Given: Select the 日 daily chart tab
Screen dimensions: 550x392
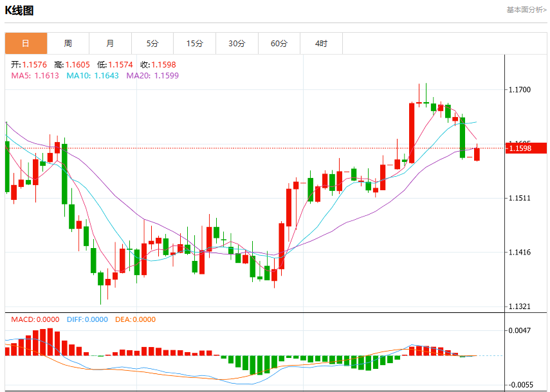Looking at the screenshot, I should (x=26, y=44).
